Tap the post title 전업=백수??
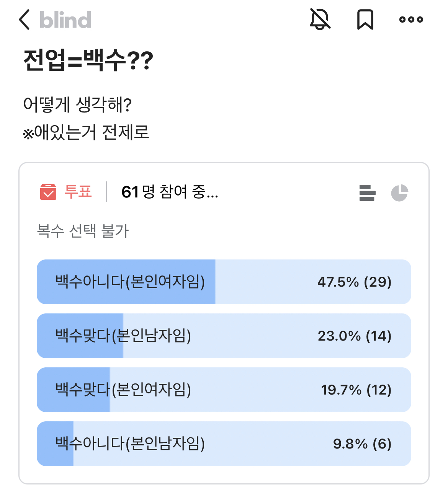The image size is (448, 504). coord(88,60)
